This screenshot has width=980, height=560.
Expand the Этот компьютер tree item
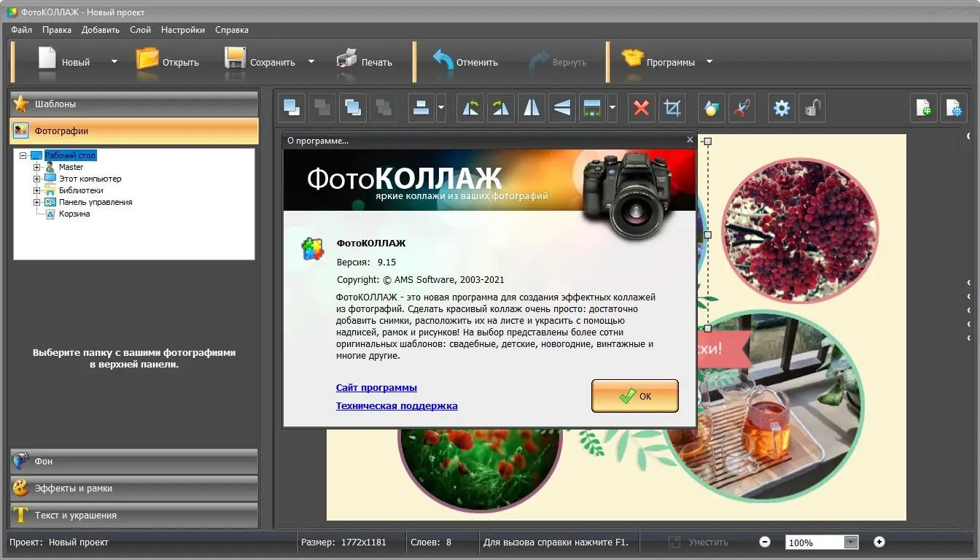(x=36, y=179)
